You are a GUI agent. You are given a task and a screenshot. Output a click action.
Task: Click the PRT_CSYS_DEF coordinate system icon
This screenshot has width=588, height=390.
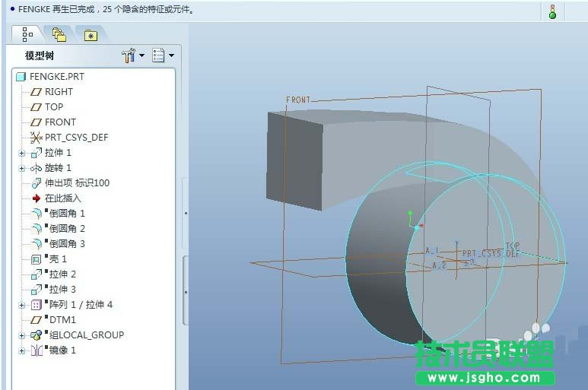(x=36, y=138)
